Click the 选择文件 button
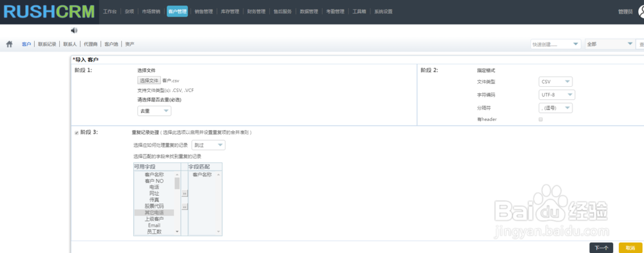 tap(149, 80)
